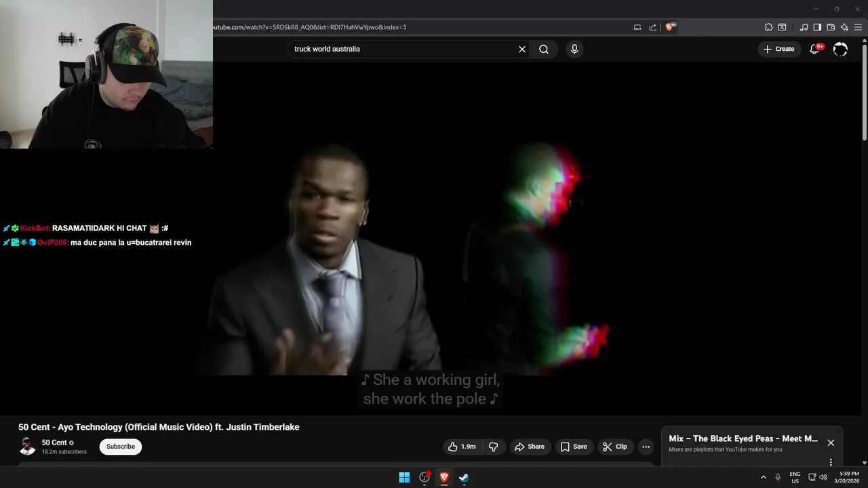Click the Share button under the video
Screen dimensions: 868x488
click(x=530, y=447)
